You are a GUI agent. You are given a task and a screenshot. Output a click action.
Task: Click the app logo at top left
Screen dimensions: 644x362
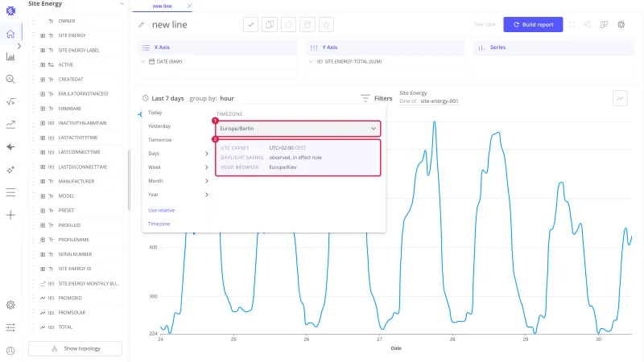coord(10,10)
